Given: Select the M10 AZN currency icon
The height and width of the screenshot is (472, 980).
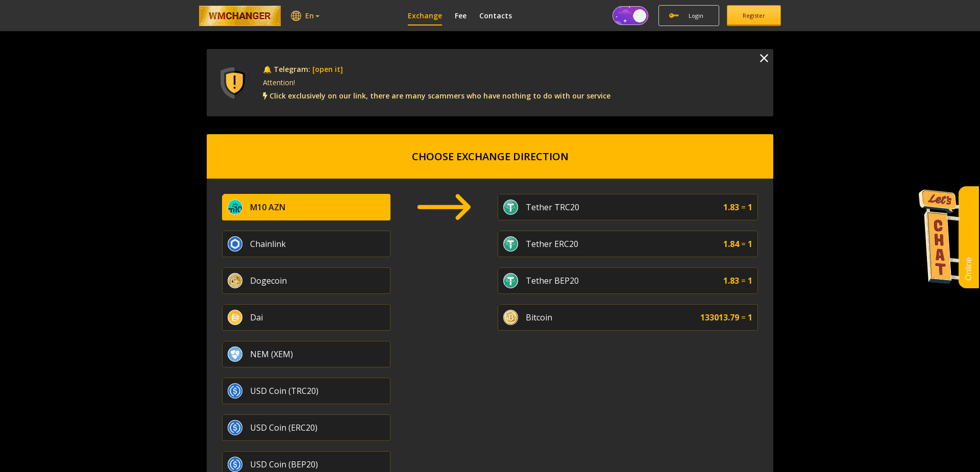Looking at the screenshot, I should tap(235, 207).
